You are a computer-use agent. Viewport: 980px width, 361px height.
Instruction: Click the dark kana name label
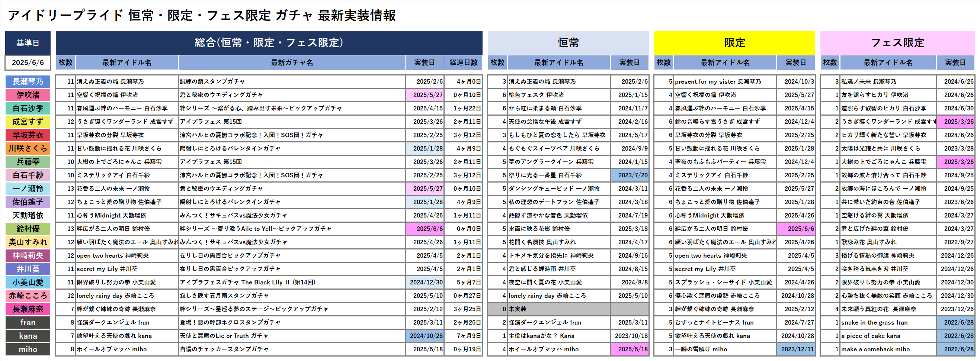28,336
